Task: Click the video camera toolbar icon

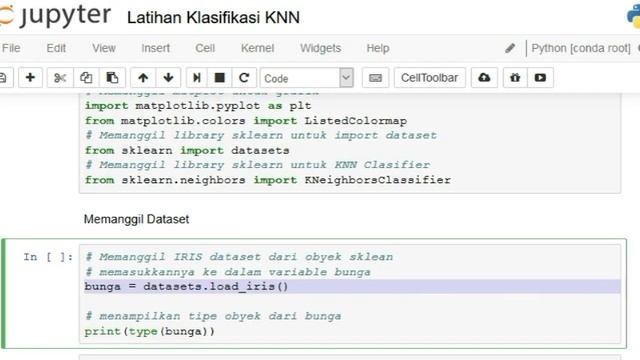Action: click(540, 78)
